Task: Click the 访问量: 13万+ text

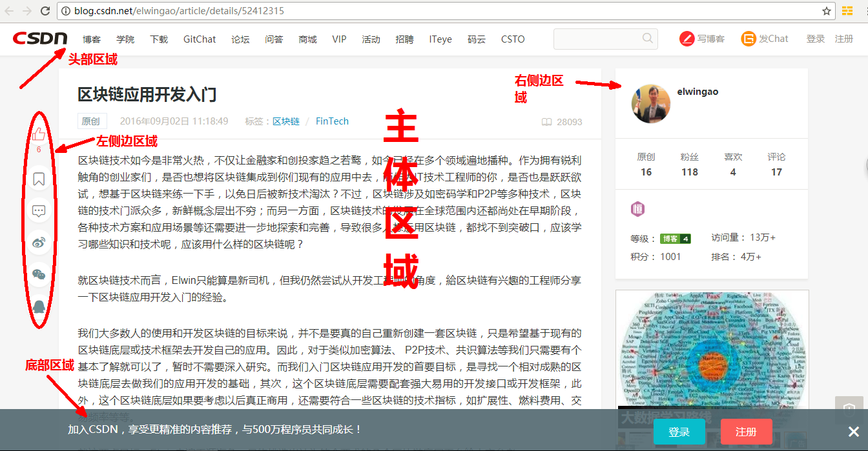Action: pyautogui.click(x=743, y=237)
